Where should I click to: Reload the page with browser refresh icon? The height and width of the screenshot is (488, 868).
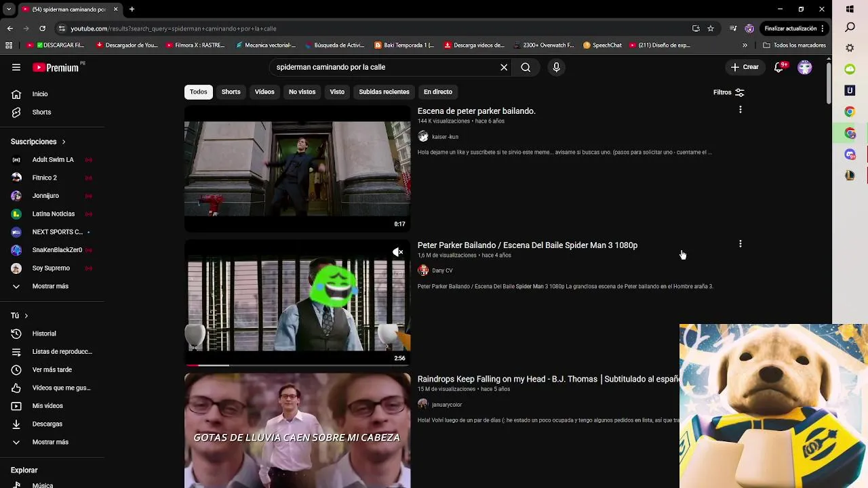42,28
